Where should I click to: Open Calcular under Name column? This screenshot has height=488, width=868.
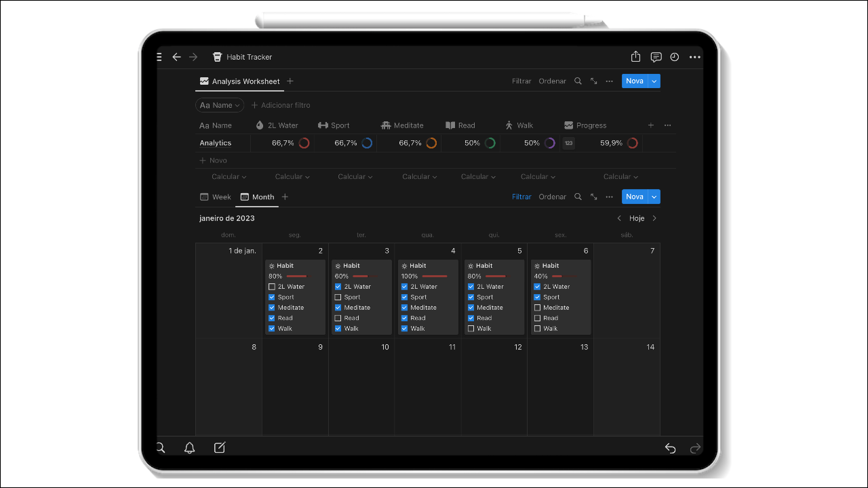tap(229, 176)
